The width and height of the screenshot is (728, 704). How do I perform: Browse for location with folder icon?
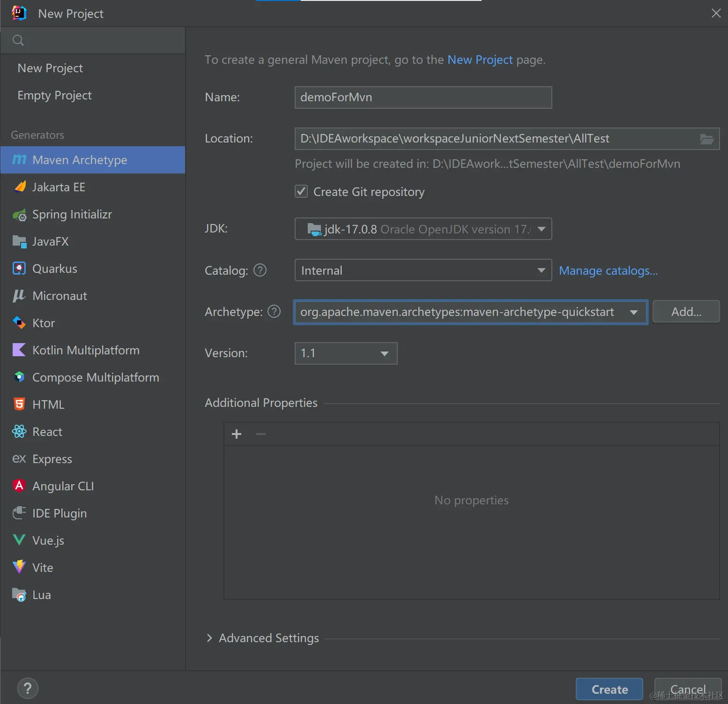click(x=706, y=139)
